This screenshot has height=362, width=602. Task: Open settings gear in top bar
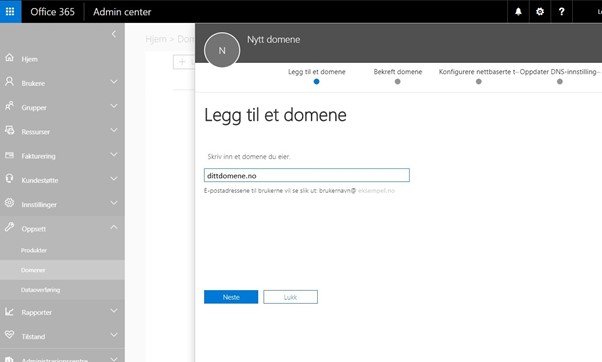click(x=540, y=12)
